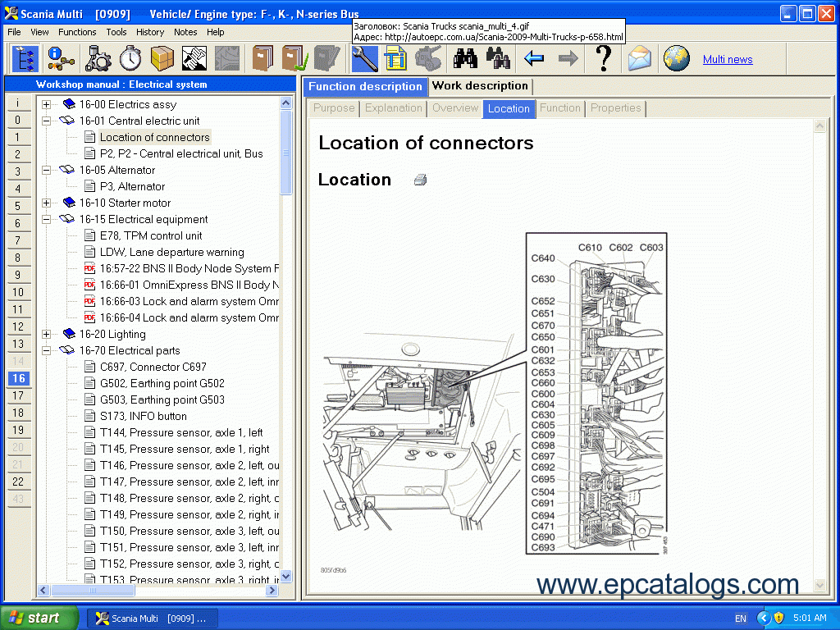Click the stopwatch standard times icon
The height and width of the screenshot is (630, 840).
pos(130,59)
